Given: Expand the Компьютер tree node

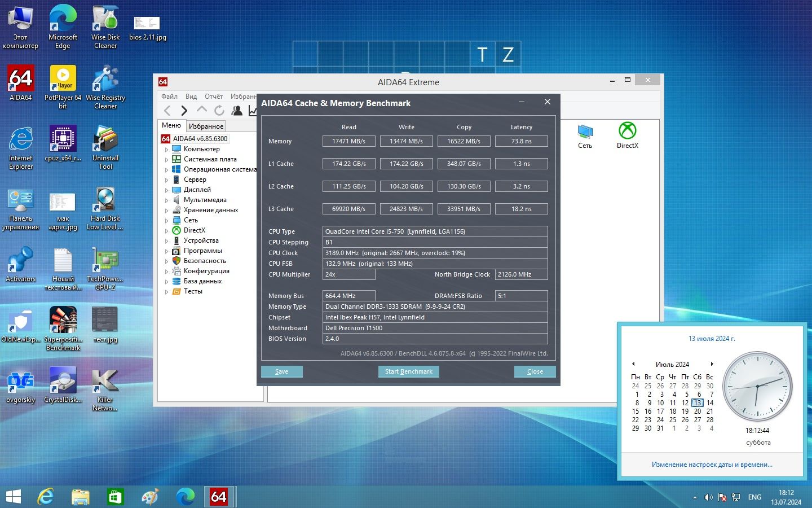Looking at the screenshot, I should pos(166,150).
